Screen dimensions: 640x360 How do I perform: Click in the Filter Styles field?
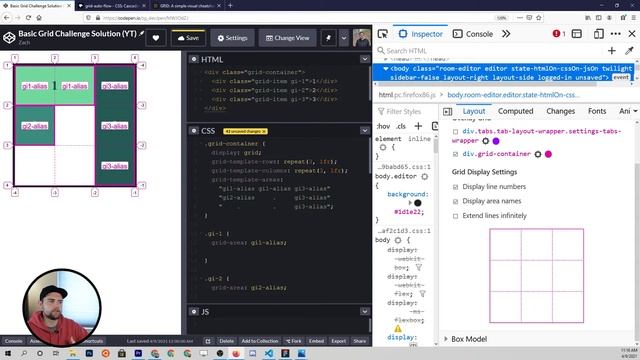click(x=404, y=111)
